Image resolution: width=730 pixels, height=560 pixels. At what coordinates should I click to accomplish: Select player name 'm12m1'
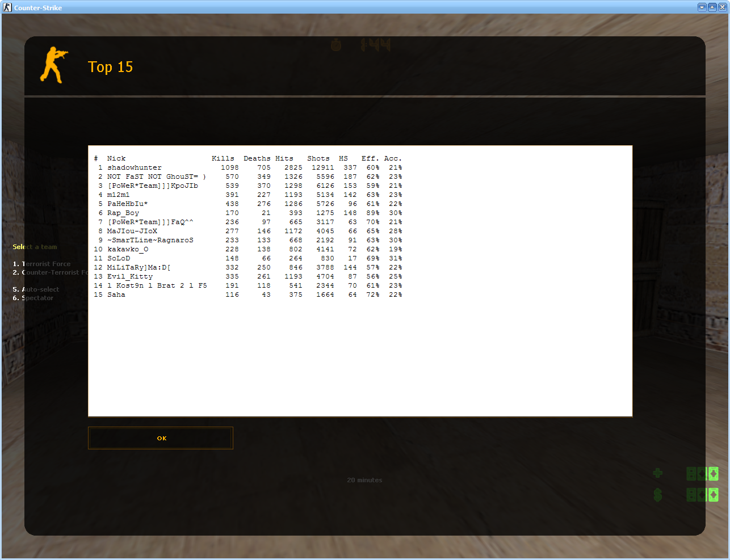pyautogui.click(x=119, y=195)
